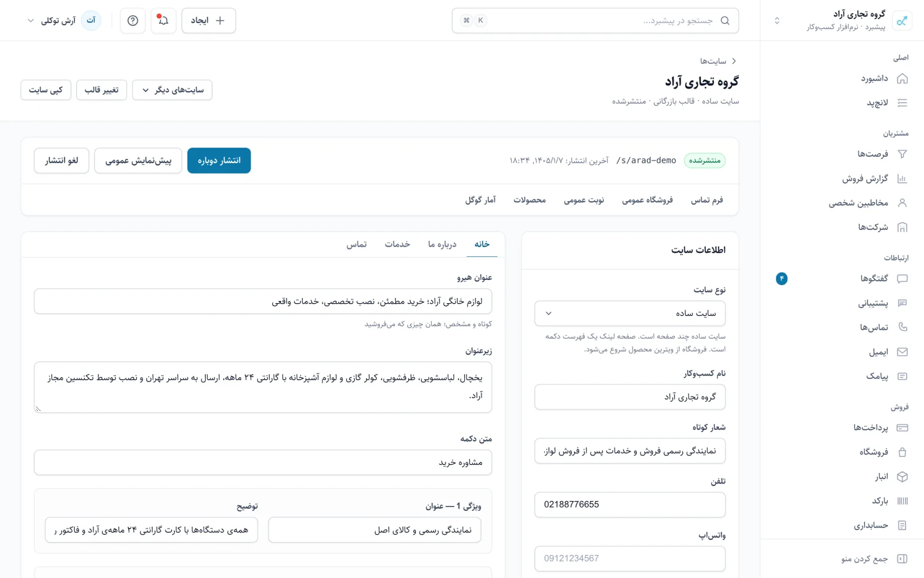Click the کپی سایت button
Screen dimensions: 924x578
(x=46, y=90)
